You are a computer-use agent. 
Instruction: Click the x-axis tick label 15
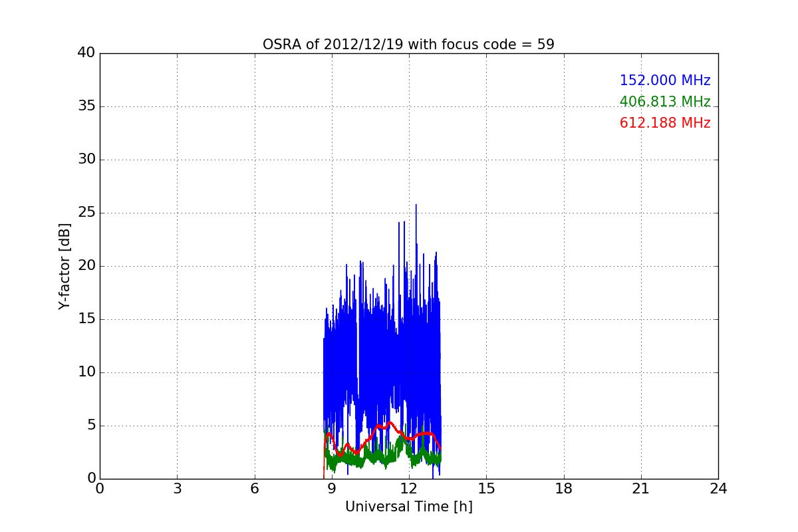[486, 489]
